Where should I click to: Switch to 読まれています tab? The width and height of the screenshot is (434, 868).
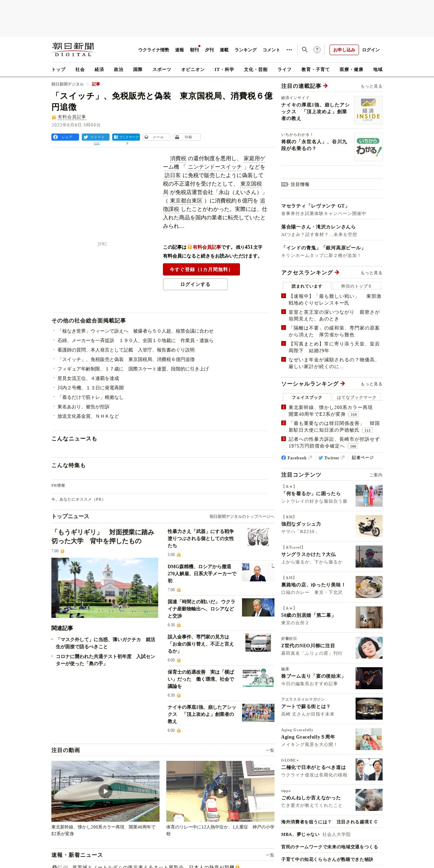tap(307, 286)
